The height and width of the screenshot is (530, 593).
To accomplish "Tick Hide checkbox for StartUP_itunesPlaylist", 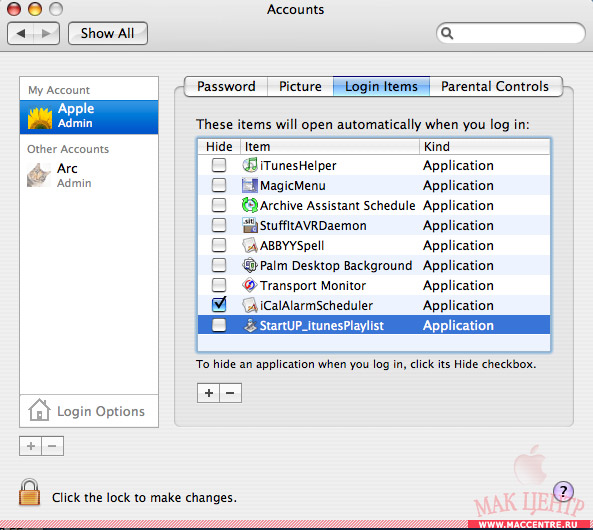I will tap(219, 325).
